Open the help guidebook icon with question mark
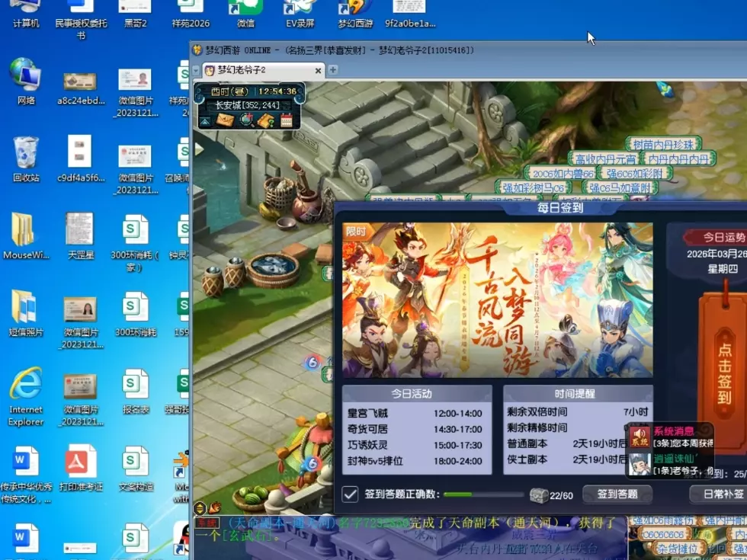 pyautogui.click(x=266, y=120)
